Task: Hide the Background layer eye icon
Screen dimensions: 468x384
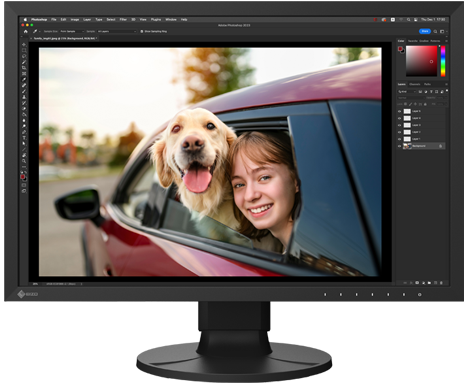Action: pyautogui.click(x=400, y=146)
